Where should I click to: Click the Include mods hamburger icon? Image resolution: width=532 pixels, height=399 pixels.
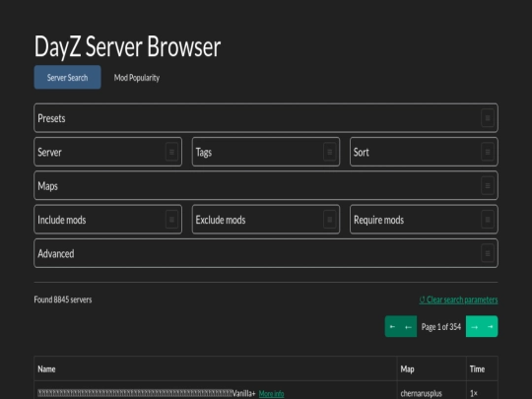coord(171,220)
